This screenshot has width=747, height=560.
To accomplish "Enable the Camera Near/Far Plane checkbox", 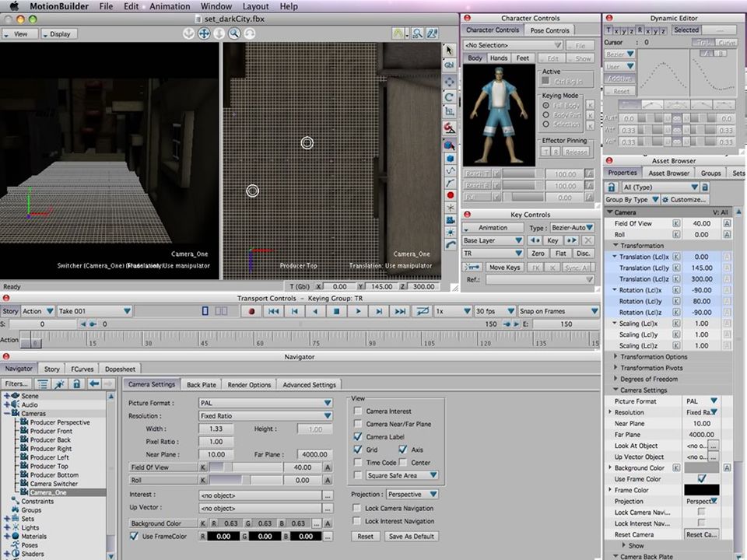I will coord(357,423).
